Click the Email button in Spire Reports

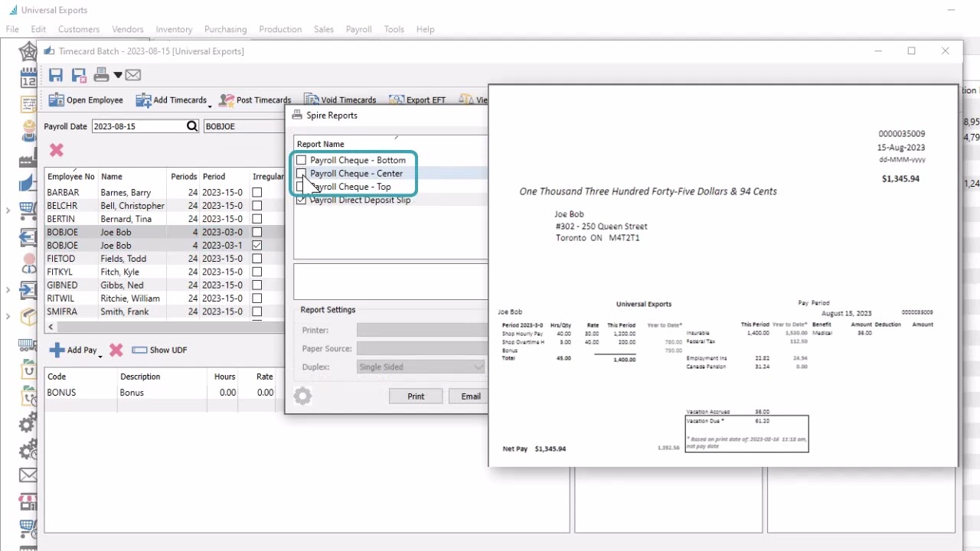point(469,396)
